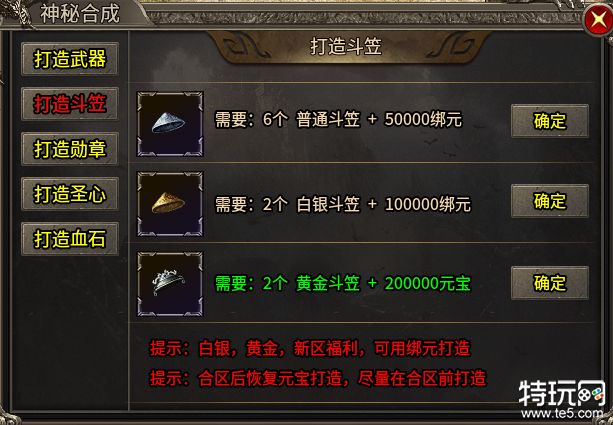Screen dimensions: 613x425
Task: Click the red tip about 新区福利
Action: pyautogui.click(x=310, y=348)
